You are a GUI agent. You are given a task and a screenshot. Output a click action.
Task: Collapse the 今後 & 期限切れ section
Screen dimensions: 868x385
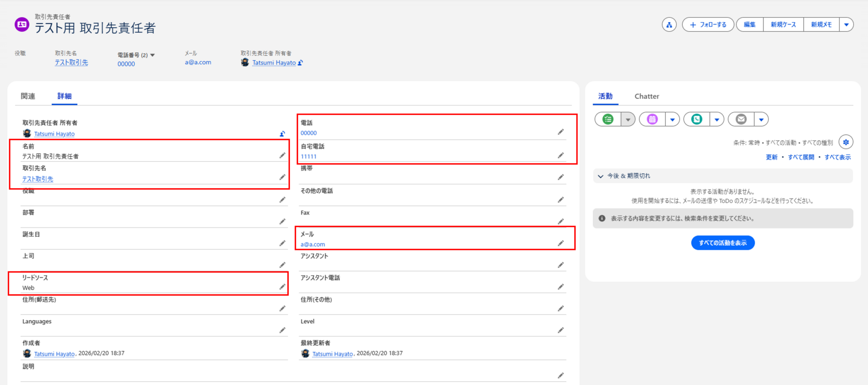coord(601,176)
